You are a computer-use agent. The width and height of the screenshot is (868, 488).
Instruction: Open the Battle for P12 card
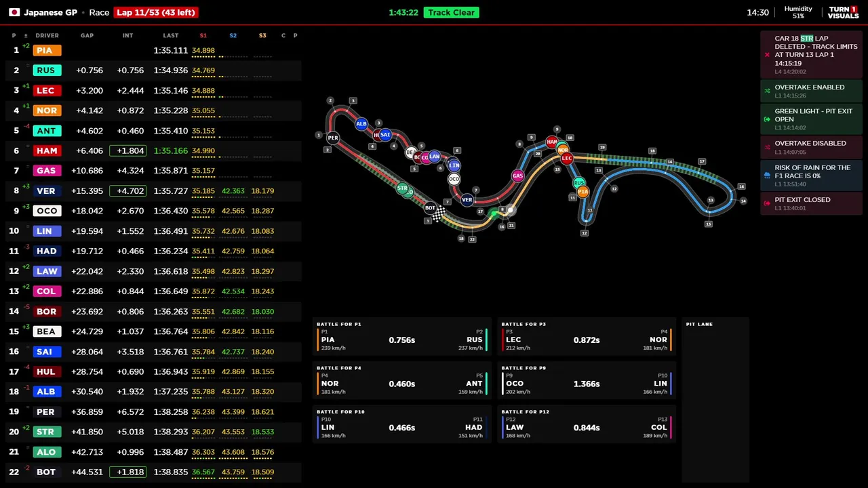pyautogui.click(x=587, y=425)
